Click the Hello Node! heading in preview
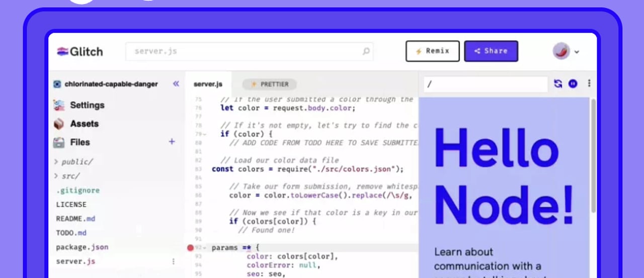 click(x=504, y=177)
